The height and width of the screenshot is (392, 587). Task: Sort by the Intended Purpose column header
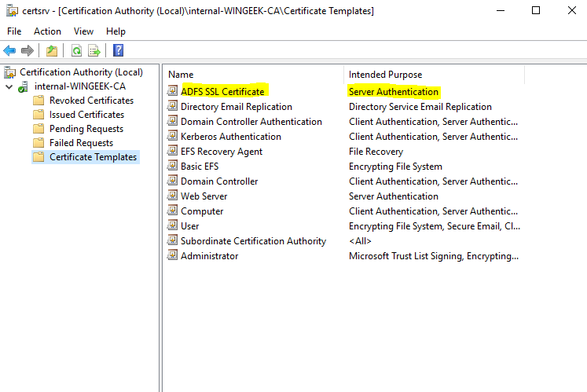385,75
